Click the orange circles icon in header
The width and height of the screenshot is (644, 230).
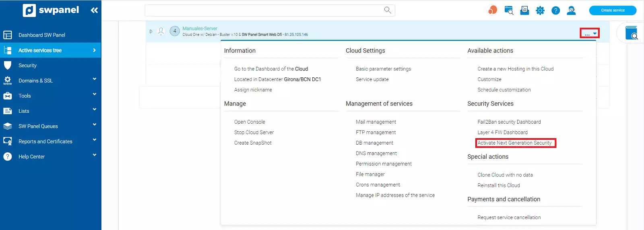tap(492, 10)
